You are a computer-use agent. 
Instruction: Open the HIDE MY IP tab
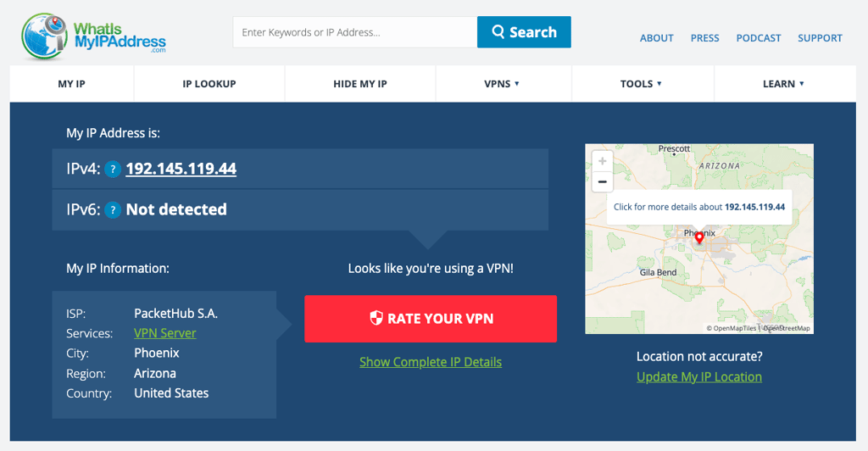[359, 84]
